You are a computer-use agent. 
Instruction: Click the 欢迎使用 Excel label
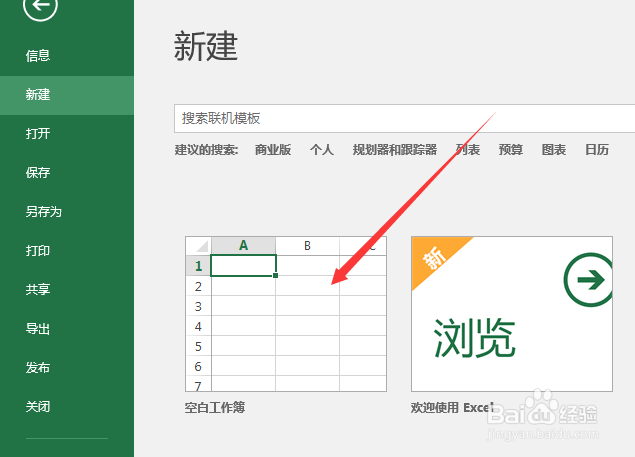click(x=452, y=408)
